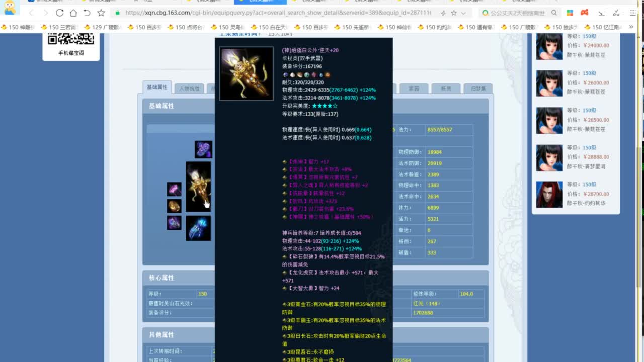The height and width of the screenshot is (362, 644).
Task: Select the purple-blue bracer equipment slot
Action: 174,223
